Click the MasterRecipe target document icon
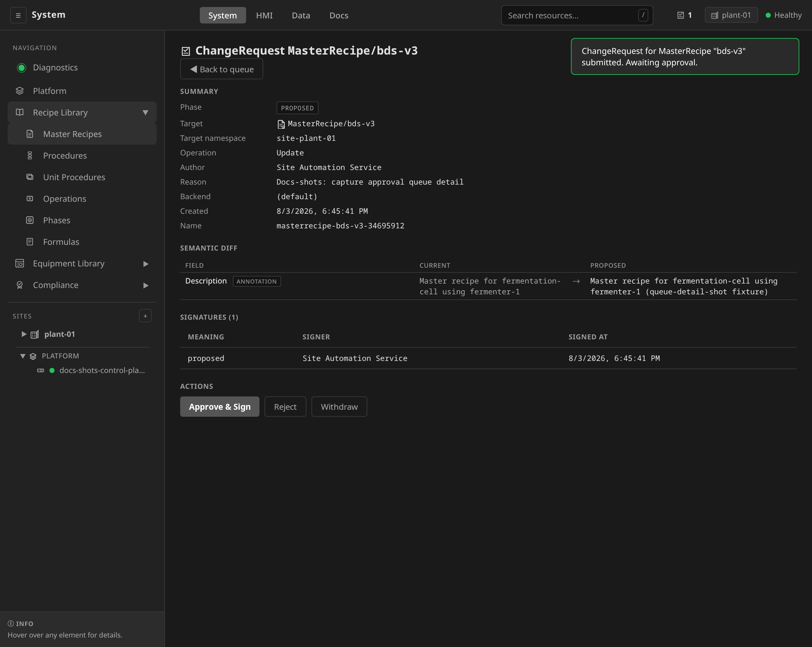The width and height of the screenshot is (812, 647). [281, 124]
